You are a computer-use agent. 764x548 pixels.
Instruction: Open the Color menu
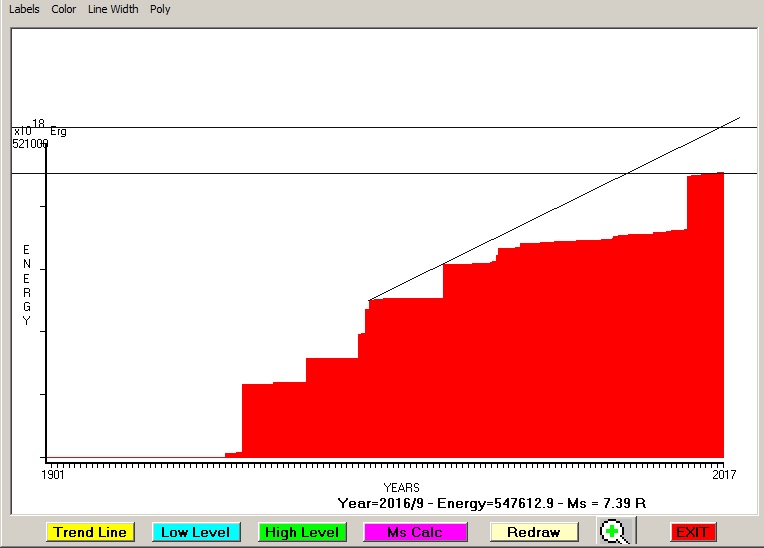coord(64,9)
